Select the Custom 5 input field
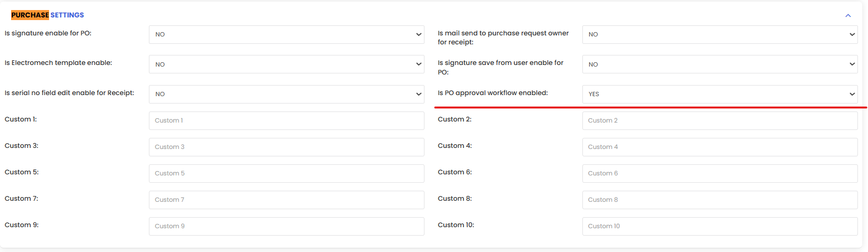The height and width of the screenshot is (252, 868). tap(286, 173)
